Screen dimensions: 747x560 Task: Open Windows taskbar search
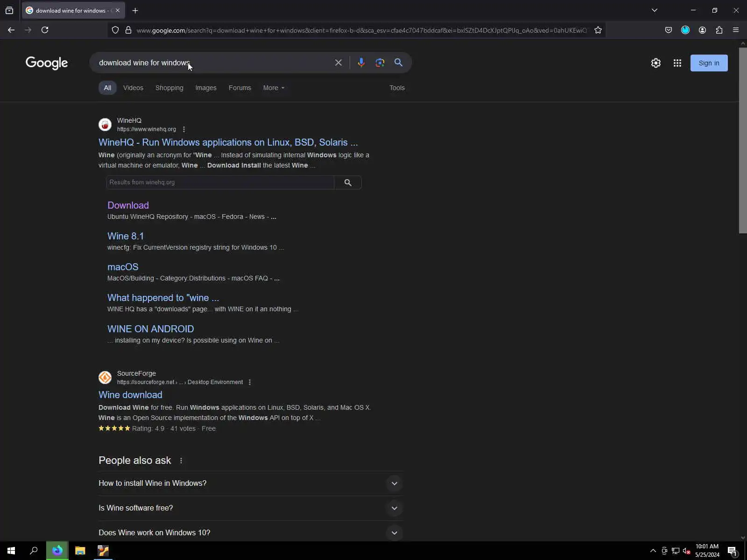(x=34, y=551)
